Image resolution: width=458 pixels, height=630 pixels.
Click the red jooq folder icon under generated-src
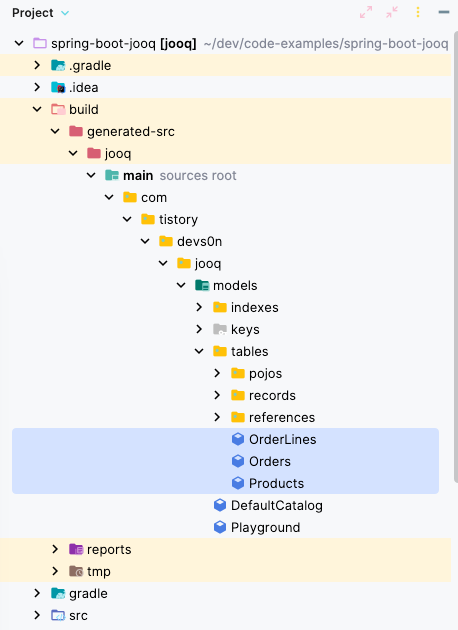point(94,153)
